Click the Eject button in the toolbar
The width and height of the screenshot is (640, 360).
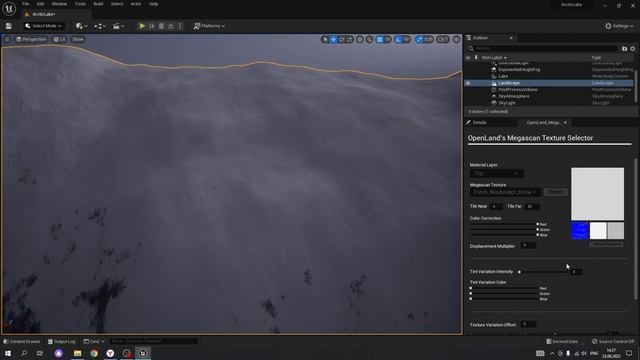click(x=171, y=26)
